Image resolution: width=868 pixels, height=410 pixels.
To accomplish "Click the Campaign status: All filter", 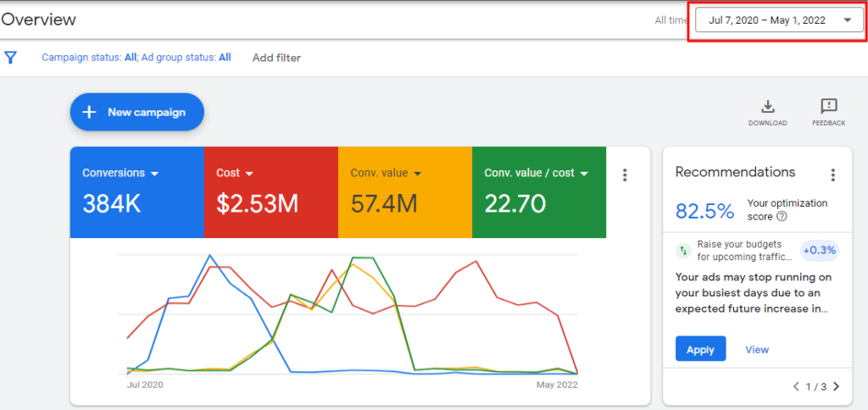I will (89, 57).
